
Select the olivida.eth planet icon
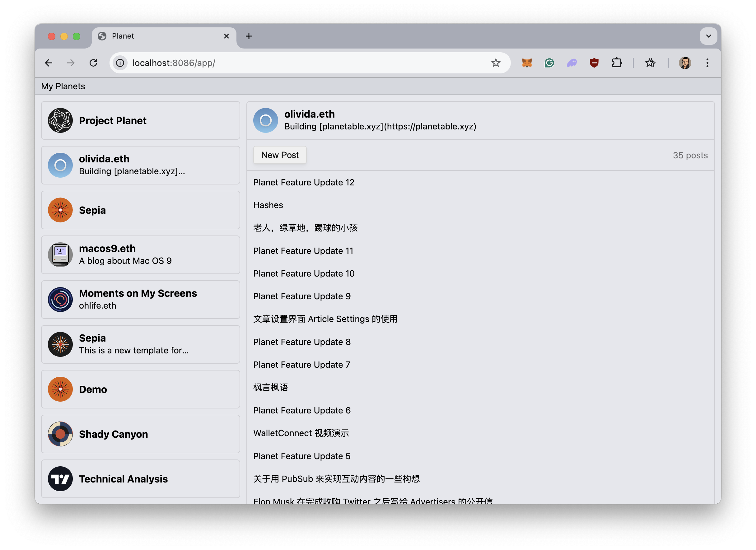pyautogui.click(x=60, y=164)
